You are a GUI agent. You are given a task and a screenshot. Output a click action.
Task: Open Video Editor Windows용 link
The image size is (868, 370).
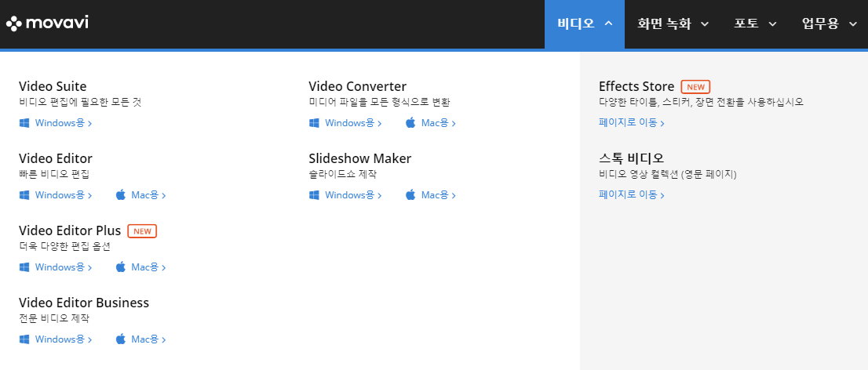(x=63, y=194)
